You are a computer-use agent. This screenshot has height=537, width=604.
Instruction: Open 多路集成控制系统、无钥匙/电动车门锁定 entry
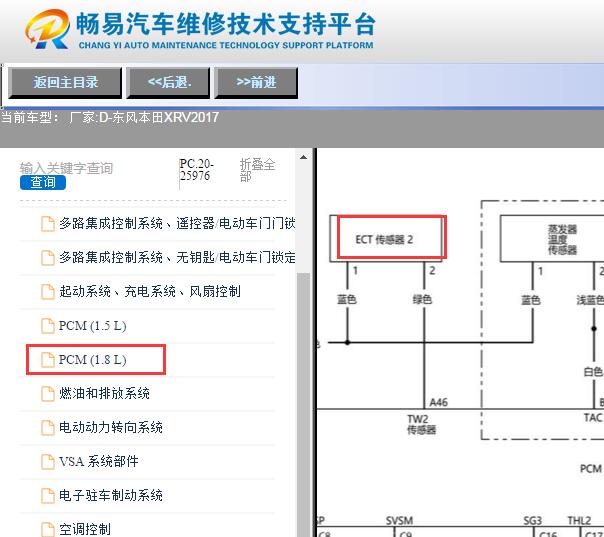(x=177, y=257)
